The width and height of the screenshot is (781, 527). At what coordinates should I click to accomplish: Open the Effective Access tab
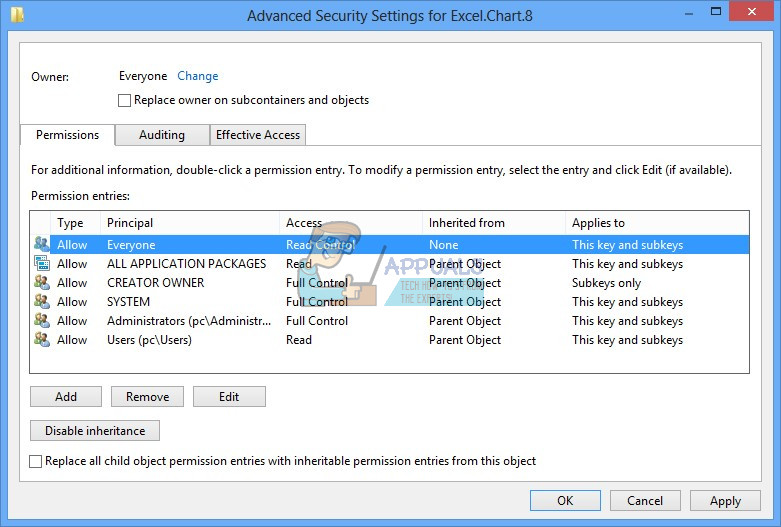pyautogui.click(x=258, y=135)
